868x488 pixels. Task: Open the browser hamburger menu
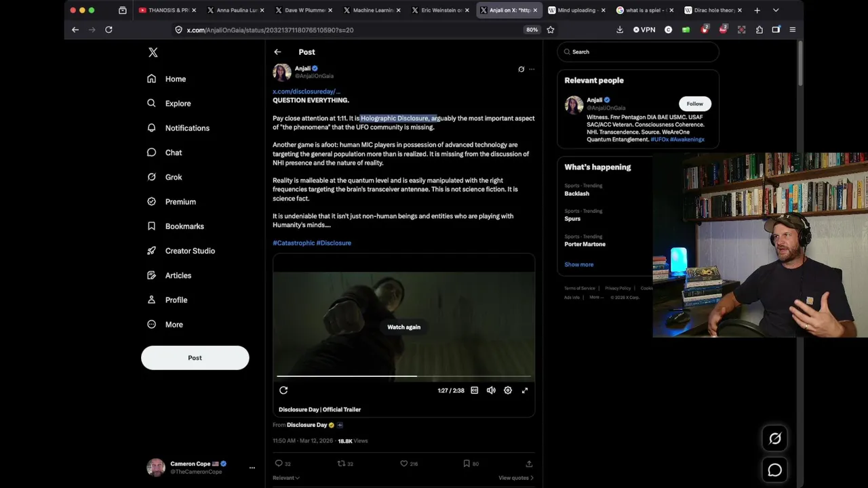pyautogui.click(x=792, y=30)
